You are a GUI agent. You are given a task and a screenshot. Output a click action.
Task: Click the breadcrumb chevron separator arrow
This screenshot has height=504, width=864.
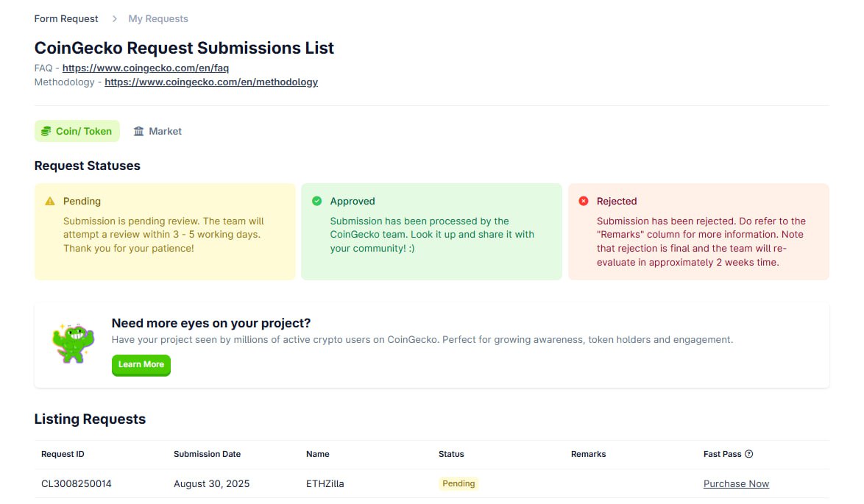[x=114, y=18]
